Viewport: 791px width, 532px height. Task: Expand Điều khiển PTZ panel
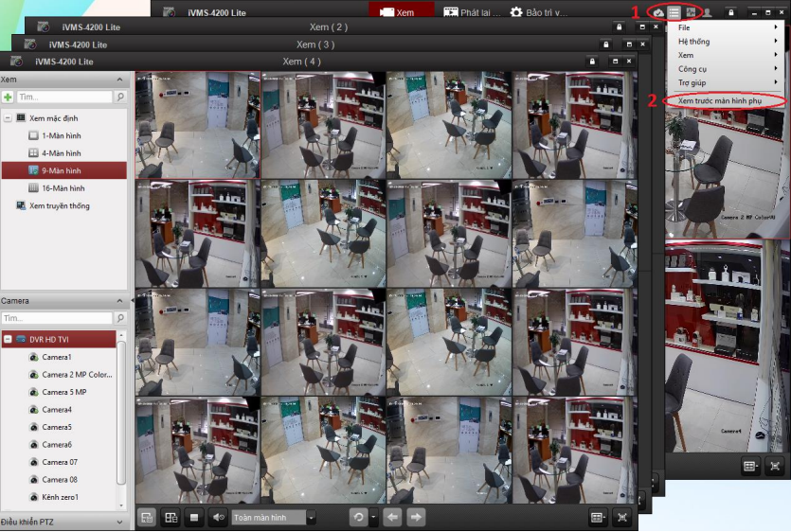119,523
